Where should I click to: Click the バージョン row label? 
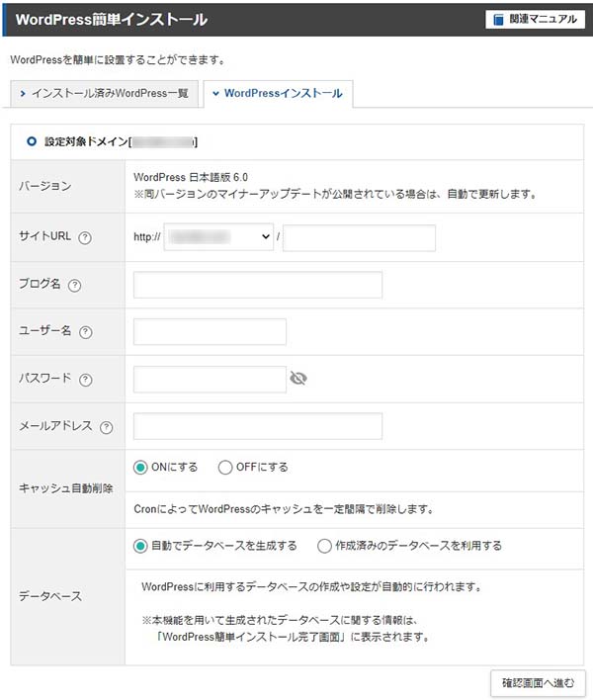pos(44,186)
